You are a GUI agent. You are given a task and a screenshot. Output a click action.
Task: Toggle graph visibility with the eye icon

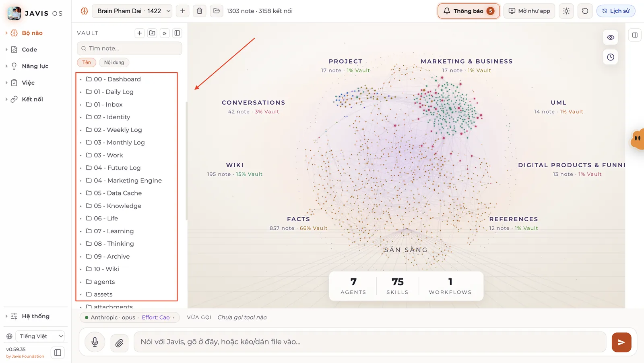[611, 37]
